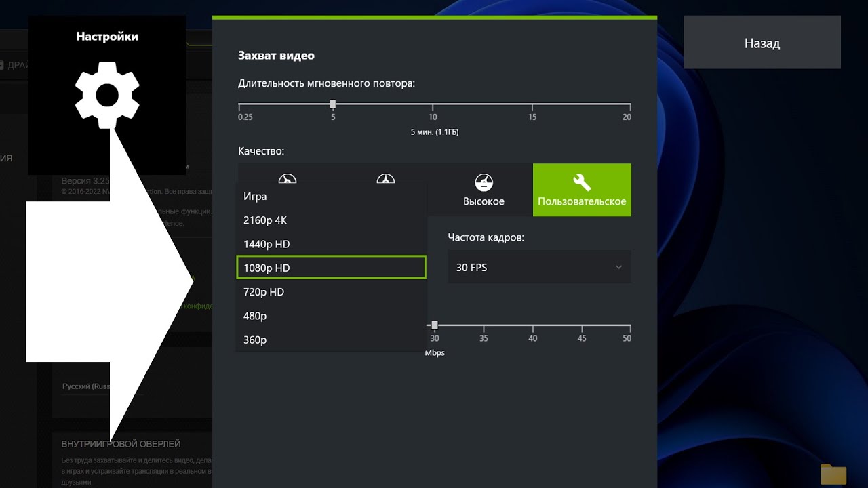Select the highlighted 1080p HD option

[331, 268]
